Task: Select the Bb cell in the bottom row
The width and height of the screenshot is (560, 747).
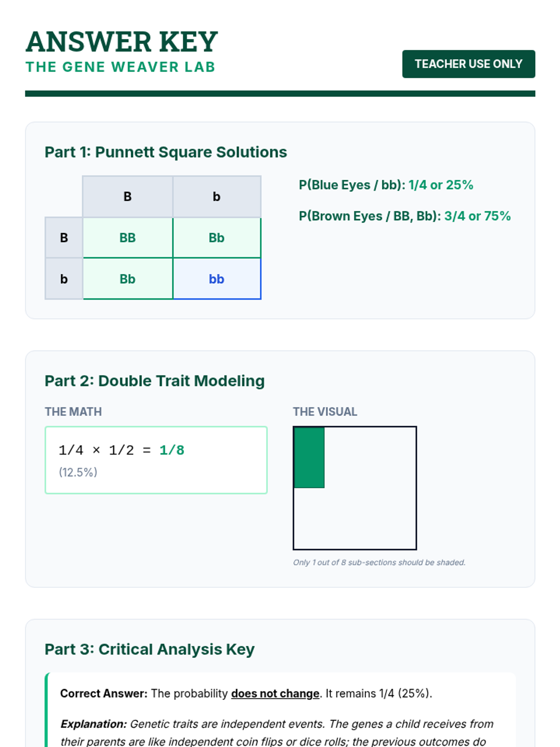Action: tap(127, 279)
